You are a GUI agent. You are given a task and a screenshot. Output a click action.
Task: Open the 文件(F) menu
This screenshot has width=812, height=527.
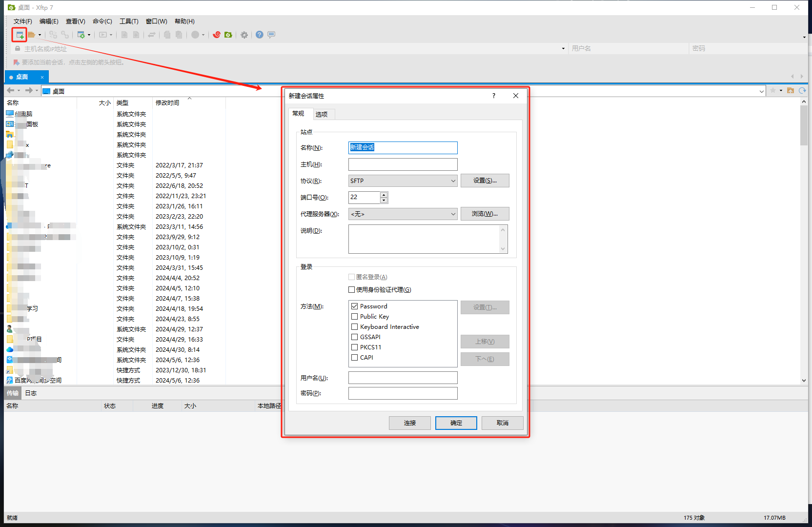click(23, 21)
